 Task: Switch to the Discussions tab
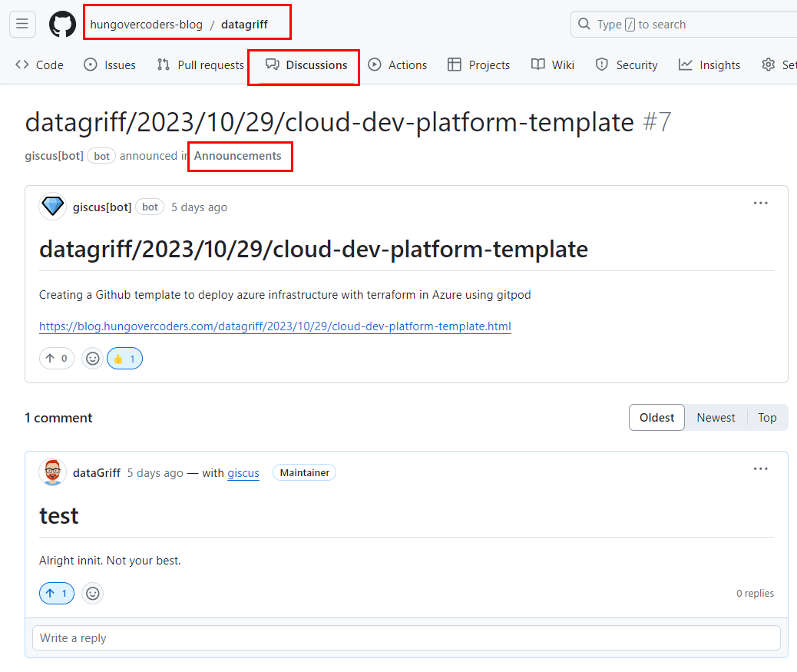click(x=306, y=65)
